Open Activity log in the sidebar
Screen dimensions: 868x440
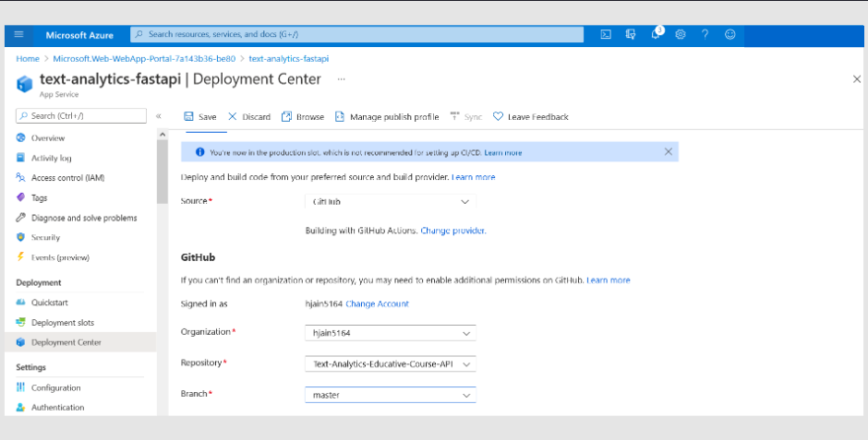click(x=51, y=158)
